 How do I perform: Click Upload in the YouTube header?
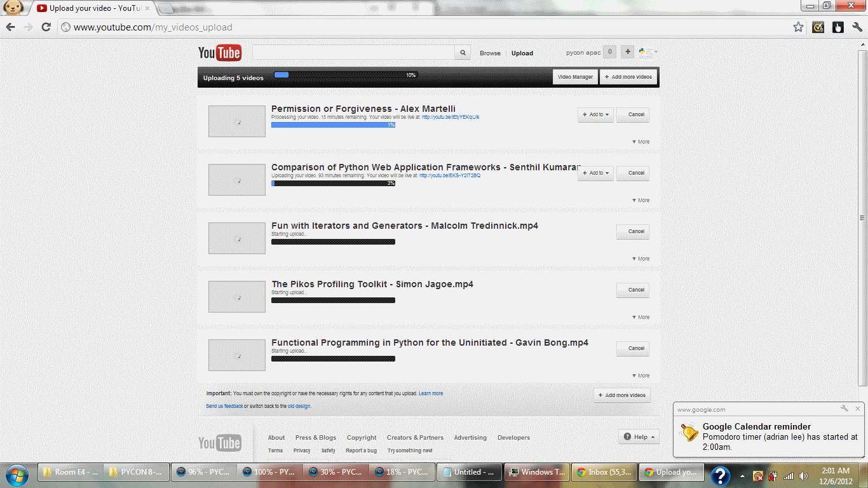(x=522, y=53)
